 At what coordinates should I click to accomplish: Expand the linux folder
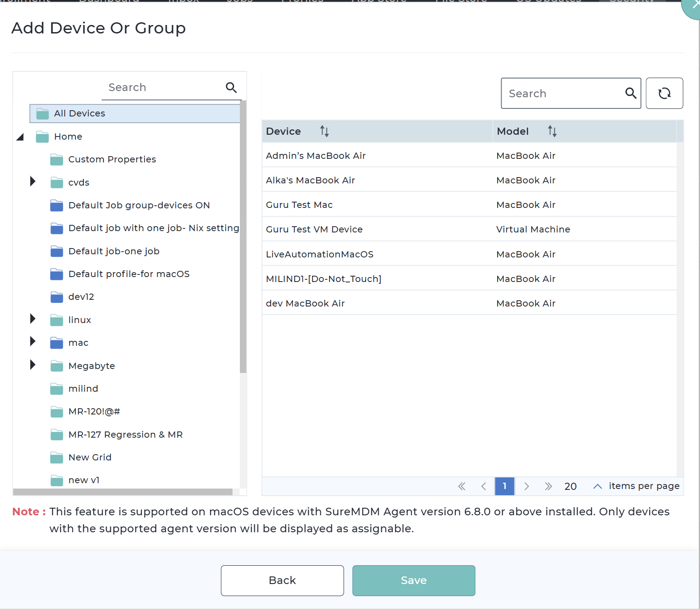pyautogui.click(x=33, y=319)
